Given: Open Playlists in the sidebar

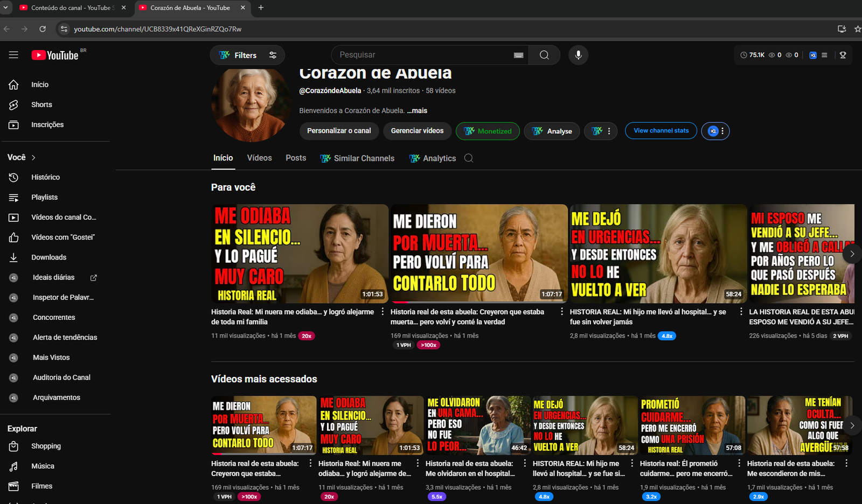Looking at the screenshot, I should tap(44, 197).
